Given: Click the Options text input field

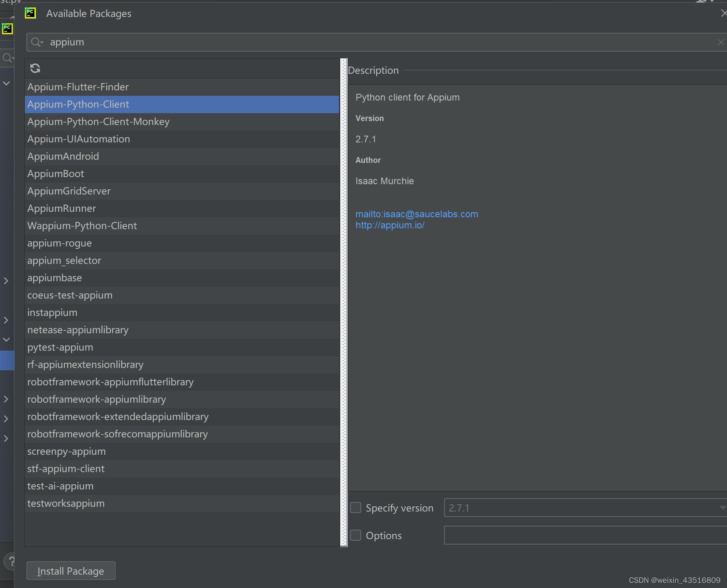Looking at the screenshot, I should pos(584,535).
